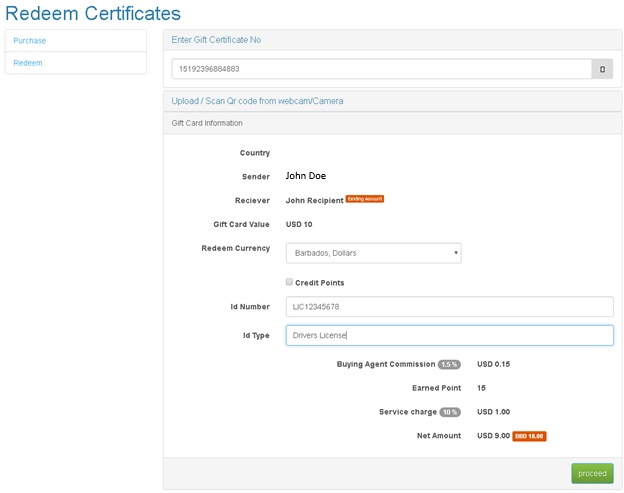Click the Earned Point label

coord(437,388)
